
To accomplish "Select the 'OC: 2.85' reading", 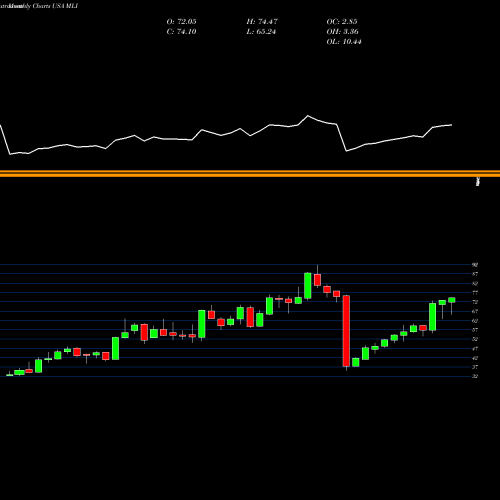I will [342, 22].
